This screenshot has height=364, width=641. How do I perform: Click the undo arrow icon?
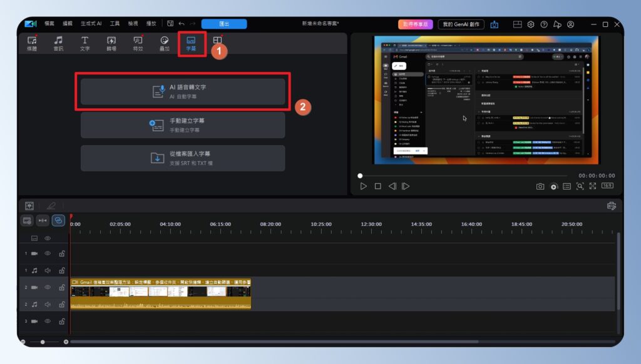point(182,24)
